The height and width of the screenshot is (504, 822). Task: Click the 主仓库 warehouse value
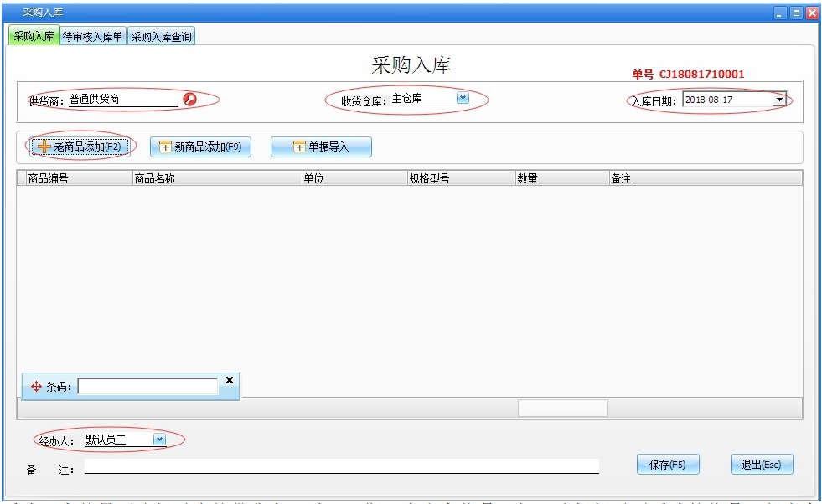click(406, 99)
